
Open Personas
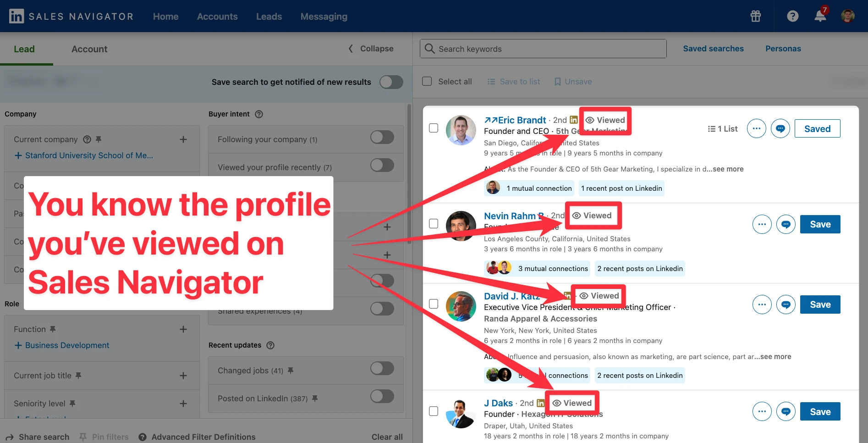tap(783, 49)
